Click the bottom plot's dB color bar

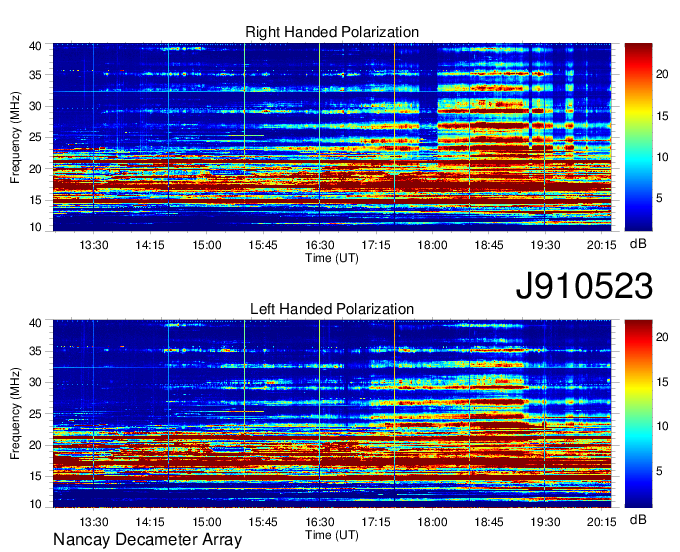coord(638,414)
